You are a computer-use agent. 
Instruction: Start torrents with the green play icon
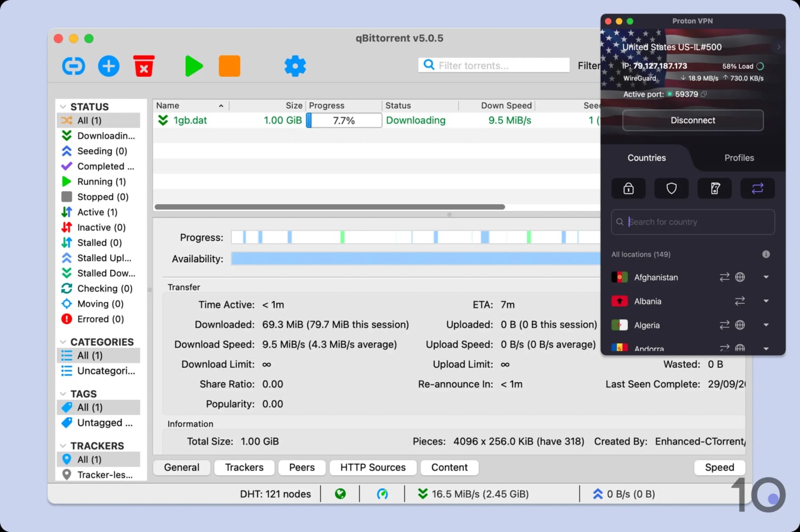point(194,66)
